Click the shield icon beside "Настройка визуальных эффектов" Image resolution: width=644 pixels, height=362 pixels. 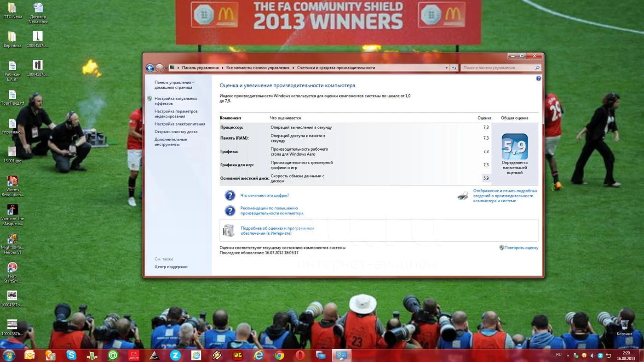150,98
